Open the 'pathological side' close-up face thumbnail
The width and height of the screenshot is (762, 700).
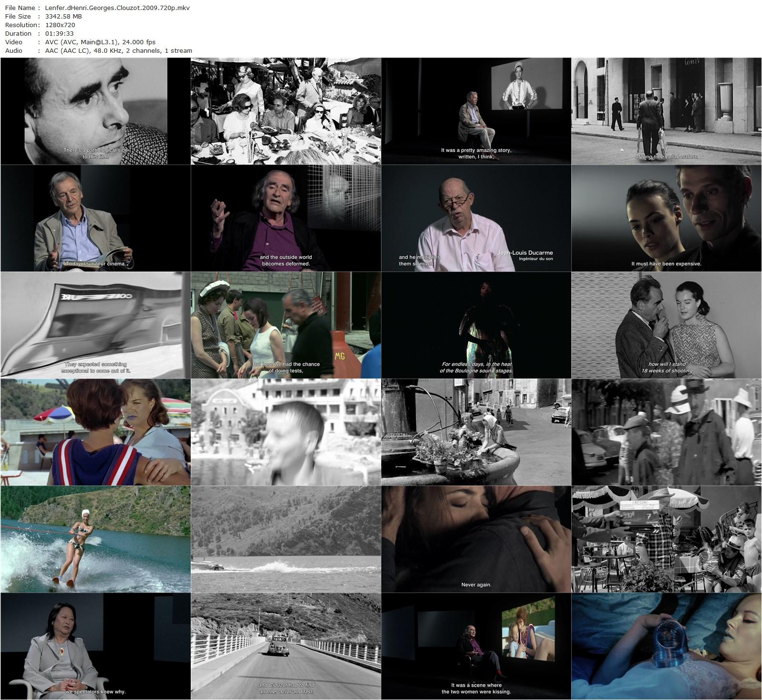(95, 111)
